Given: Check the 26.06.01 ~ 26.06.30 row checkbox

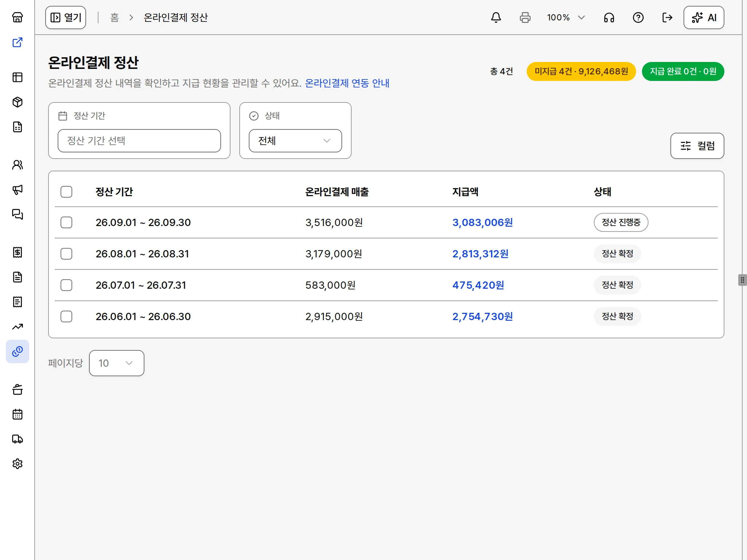Looking at the screenshot, I should click(66, 316).
